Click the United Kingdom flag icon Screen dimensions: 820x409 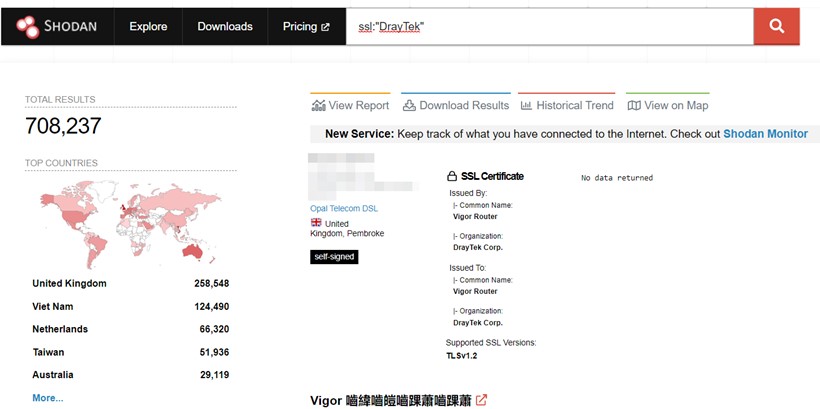tap(316, 223)
